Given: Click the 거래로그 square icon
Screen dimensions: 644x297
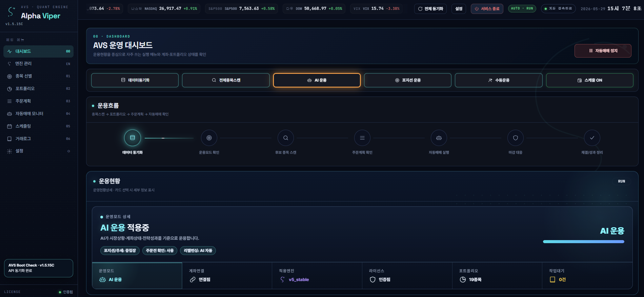Looking at the screenshot, I should [x=9, y=139].
